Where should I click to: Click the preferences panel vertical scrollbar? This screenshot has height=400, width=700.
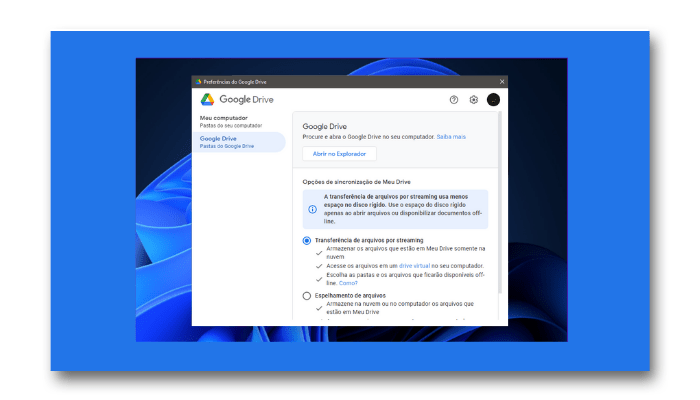coord(500,203)
